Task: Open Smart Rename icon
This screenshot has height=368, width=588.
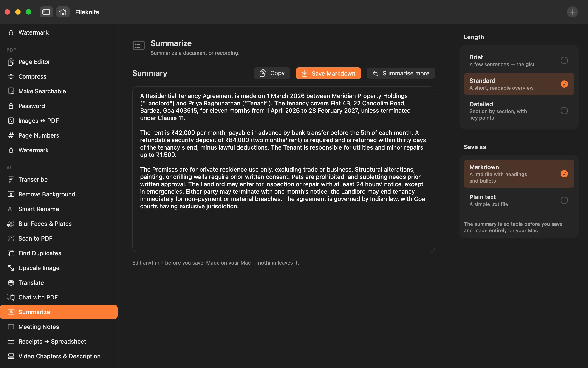Action: pyautogui.click(x=11, y=209)
